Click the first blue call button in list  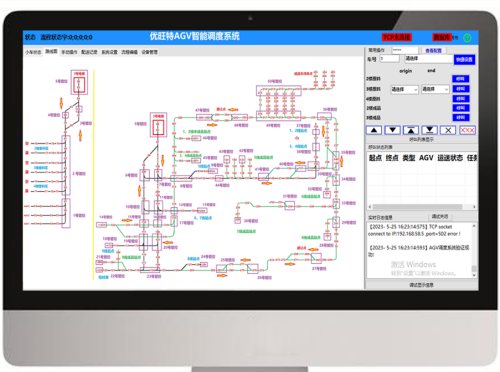pyautogui.click(x=460, y=79)
